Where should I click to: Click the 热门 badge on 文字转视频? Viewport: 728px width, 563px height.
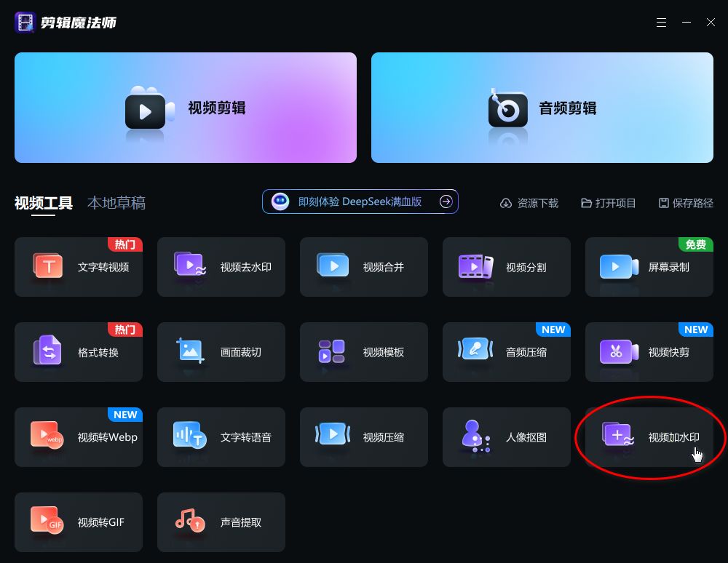coord(125,244)
